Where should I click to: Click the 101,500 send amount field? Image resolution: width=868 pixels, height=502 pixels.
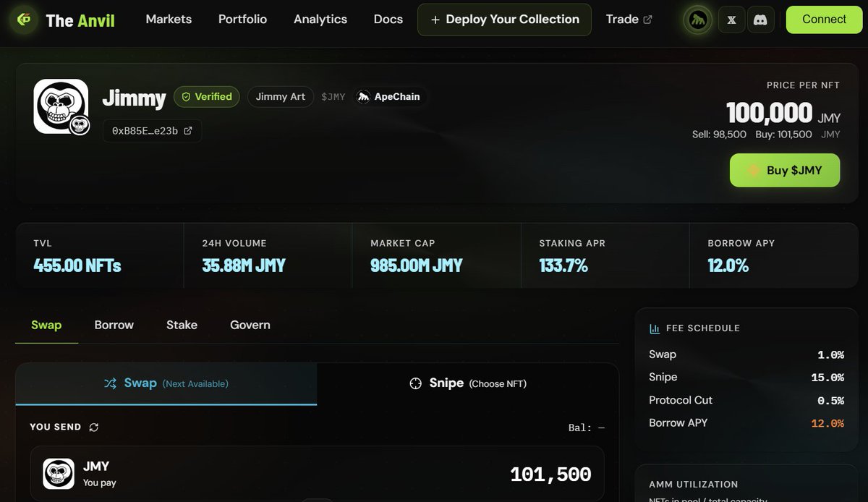[x=550, y=475]
